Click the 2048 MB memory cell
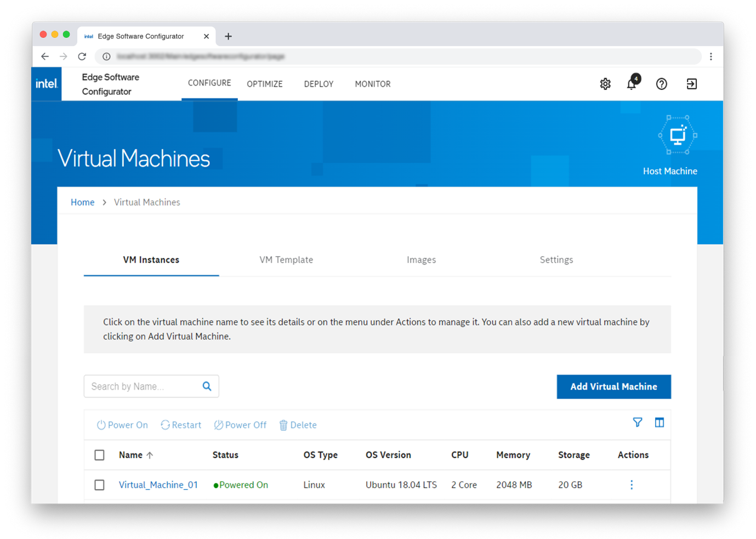 pos(514,485)
